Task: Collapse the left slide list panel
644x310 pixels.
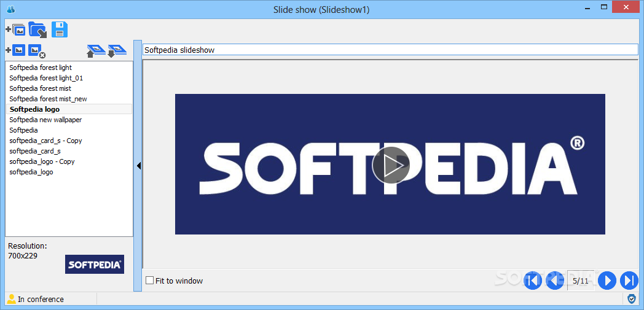Action: (138, 166)
